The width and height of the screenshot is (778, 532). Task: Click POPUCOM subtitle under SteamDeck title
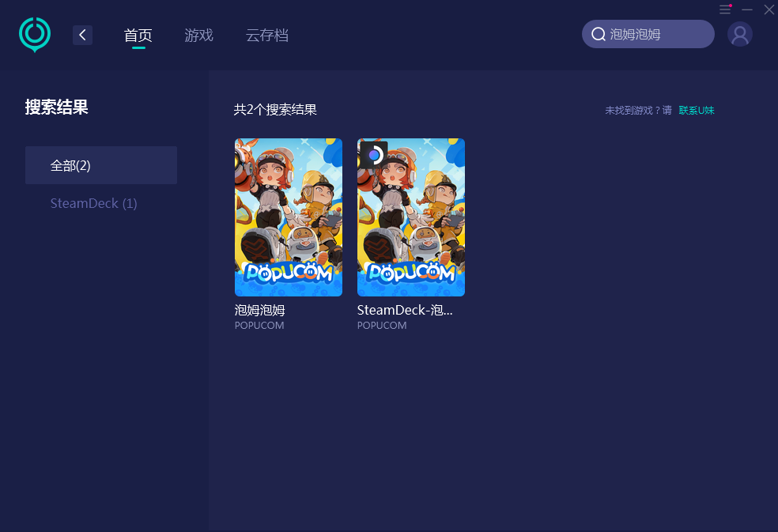click(382, 326)
